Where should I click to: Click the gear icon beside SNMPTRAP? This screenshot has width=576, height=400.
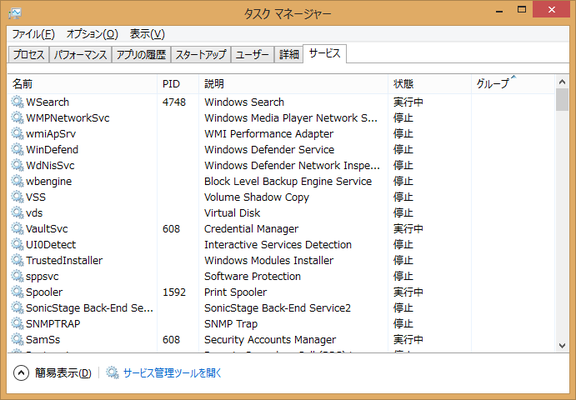pyautogui.click(x=17, y=323)
